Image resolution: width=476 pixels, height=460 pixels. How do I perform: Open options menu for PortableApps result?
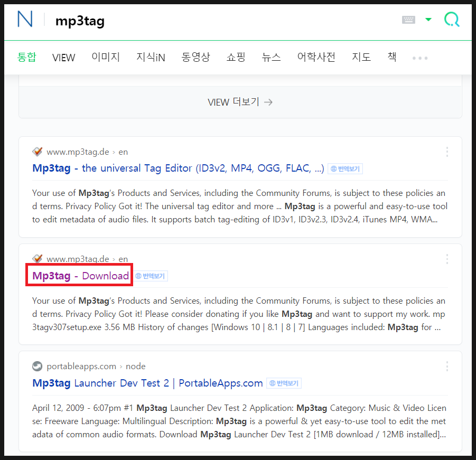[447, 366]
